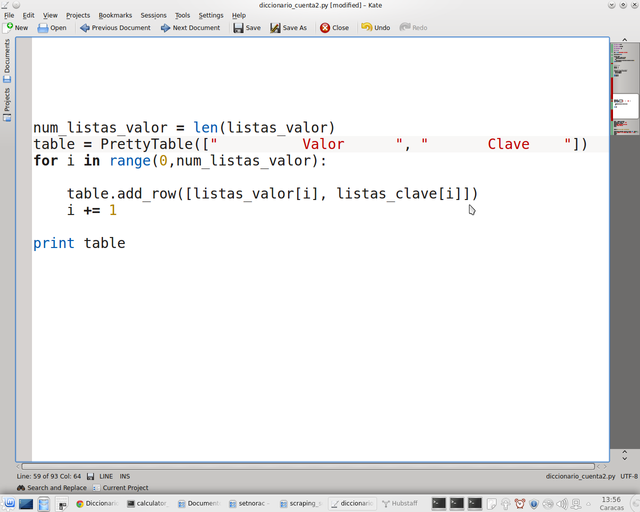Click the network tray icon

(576, 504)
